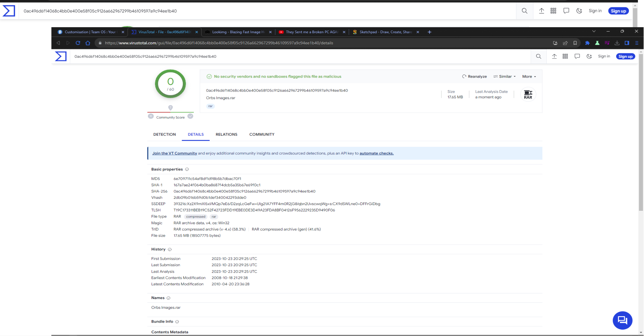Image resolution: width=644 pixels, height=336 pixels.
Task: Click compressed tag in File type row
Action: (x=196, y=217)
